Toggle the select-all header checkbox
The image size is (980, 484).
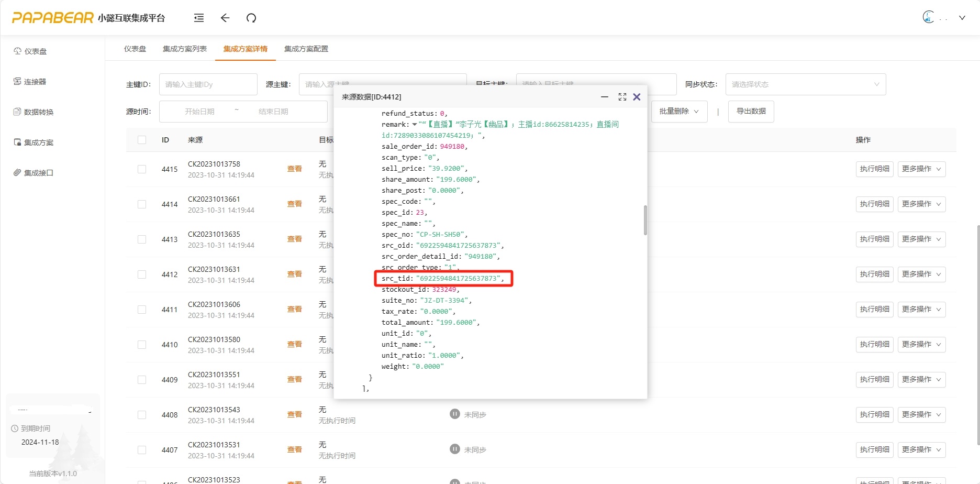142,140
